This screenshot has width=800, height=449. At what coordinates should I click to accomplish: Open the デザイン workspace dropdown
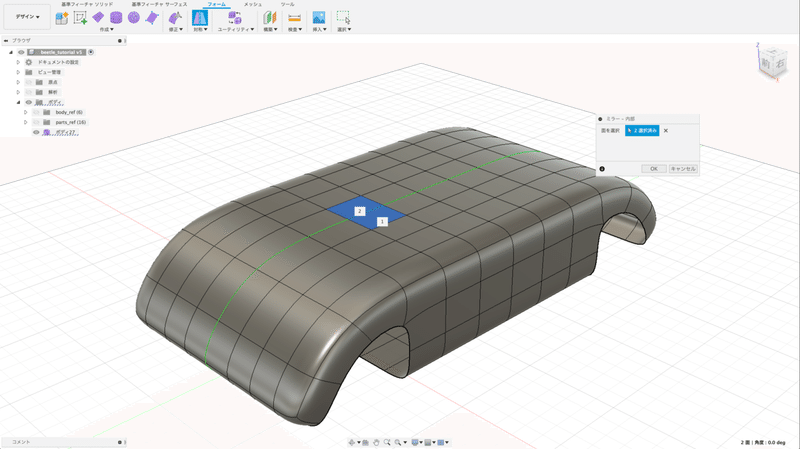[27, 17]
